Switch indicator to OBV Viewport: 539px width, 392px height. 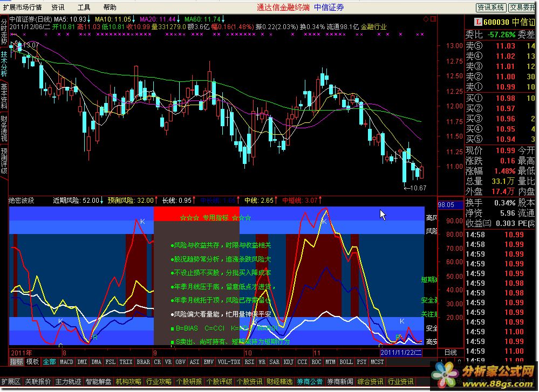coord(180,362)
